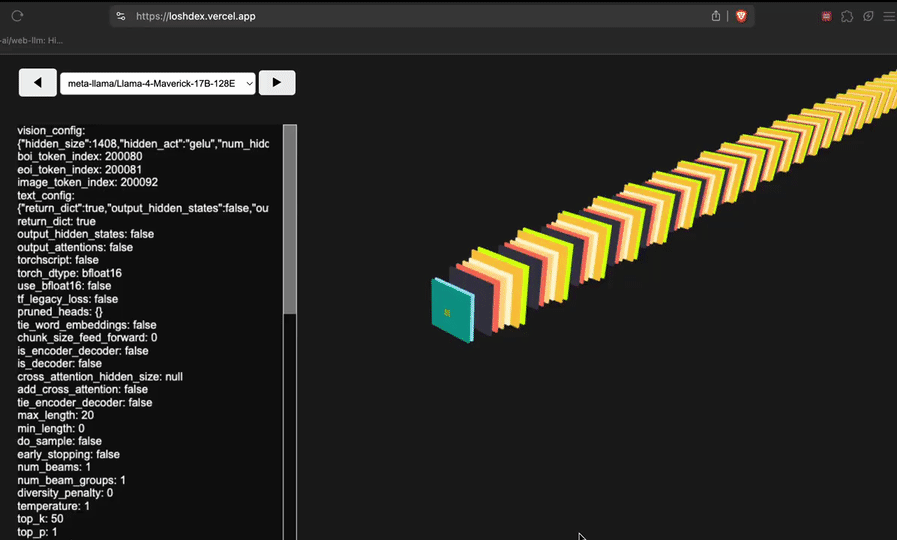Select the teal first layer block

451,311
